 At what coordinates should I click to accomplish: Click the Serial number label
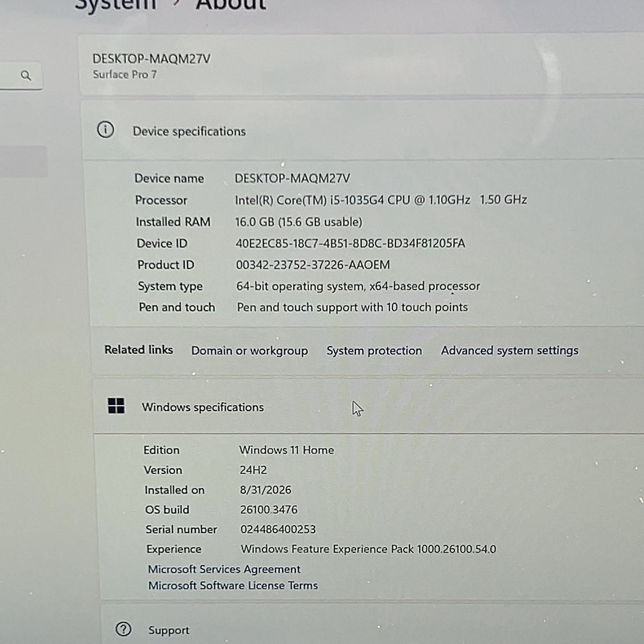(x=181, y=529)
